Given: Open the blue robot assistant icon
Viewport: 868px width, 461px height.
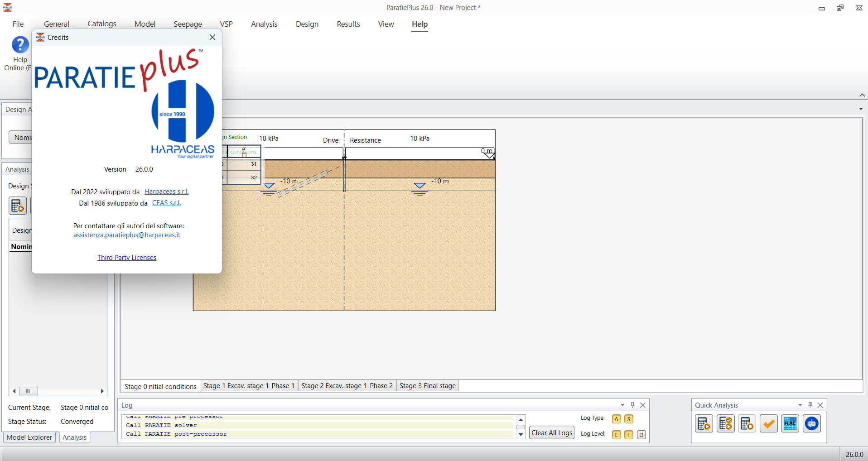Looking at the screenshot, I should pyautogui.click(x=812, y=424).
